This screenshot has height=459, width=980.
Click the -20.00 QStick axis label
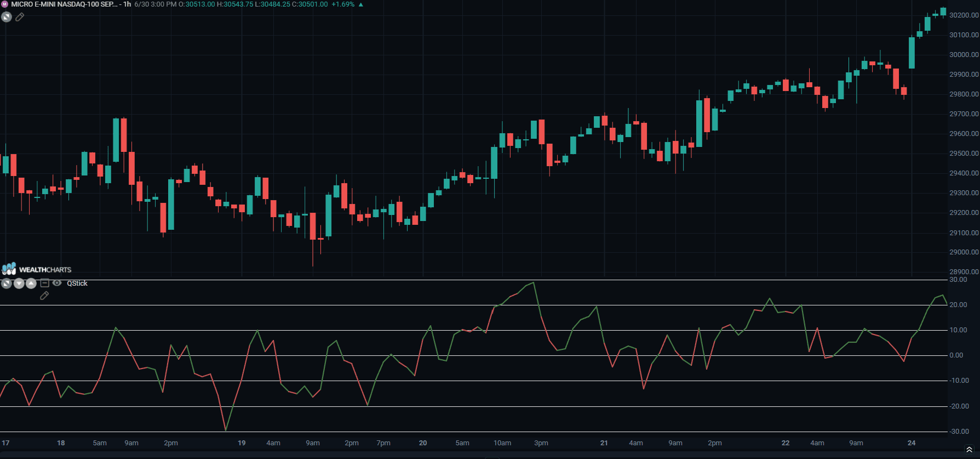point(959,406)
